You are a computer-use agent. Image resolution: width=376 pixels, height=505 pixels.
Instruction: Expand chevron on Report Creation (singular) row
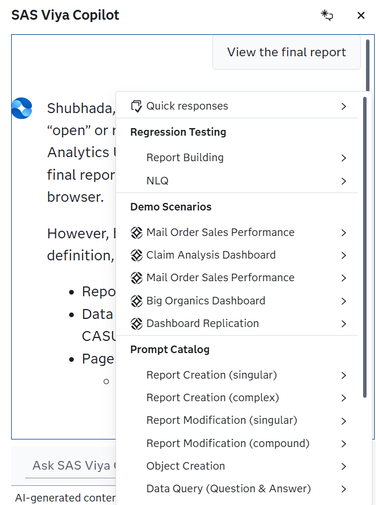pos(344,376)
